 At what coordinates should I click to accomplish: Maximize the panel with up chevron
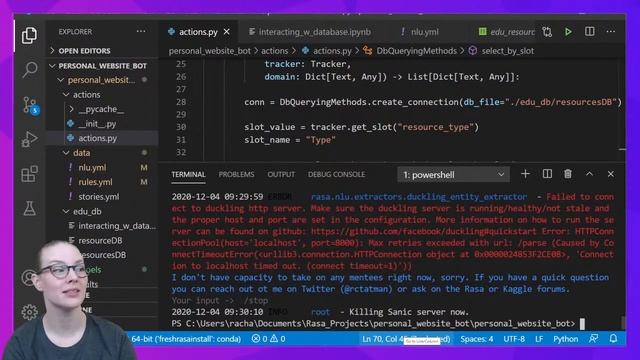pyautogui.click(x=589, y=174)
